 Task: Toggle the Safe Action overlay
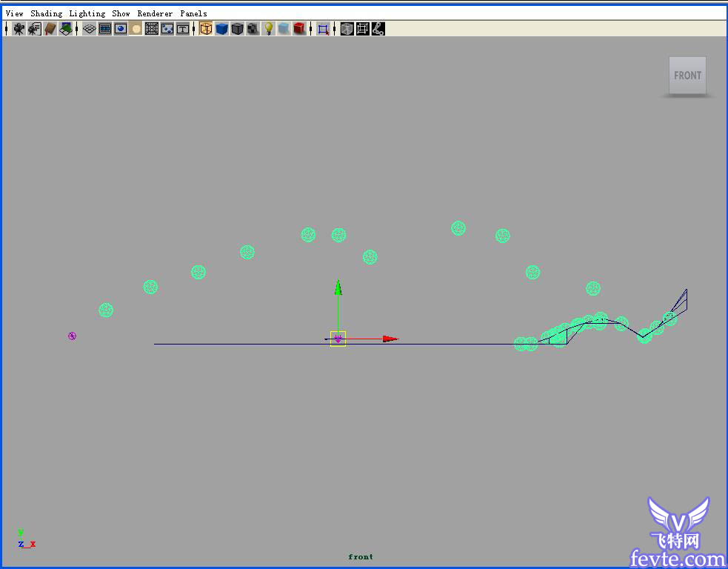[x=167, y=29]
